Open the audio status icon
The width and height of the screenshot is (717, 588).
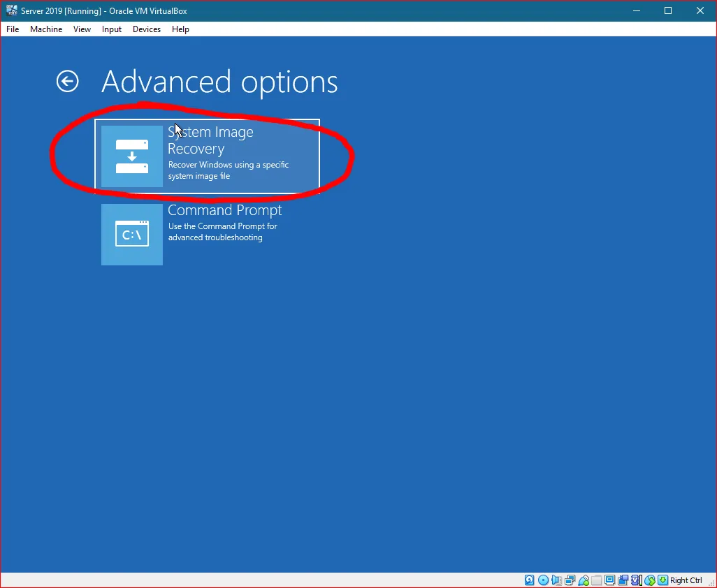[x=556, y=580]
